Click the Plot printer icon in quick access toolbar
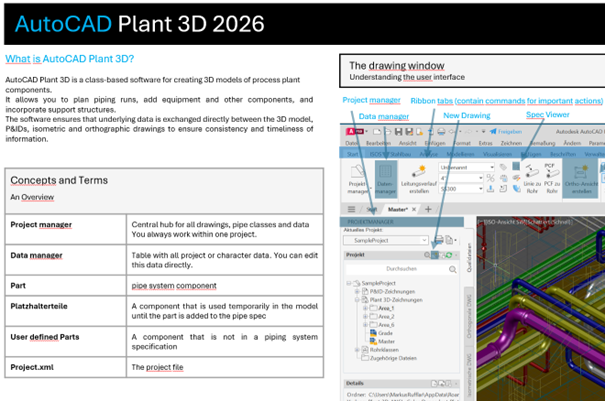 point(441,132)
